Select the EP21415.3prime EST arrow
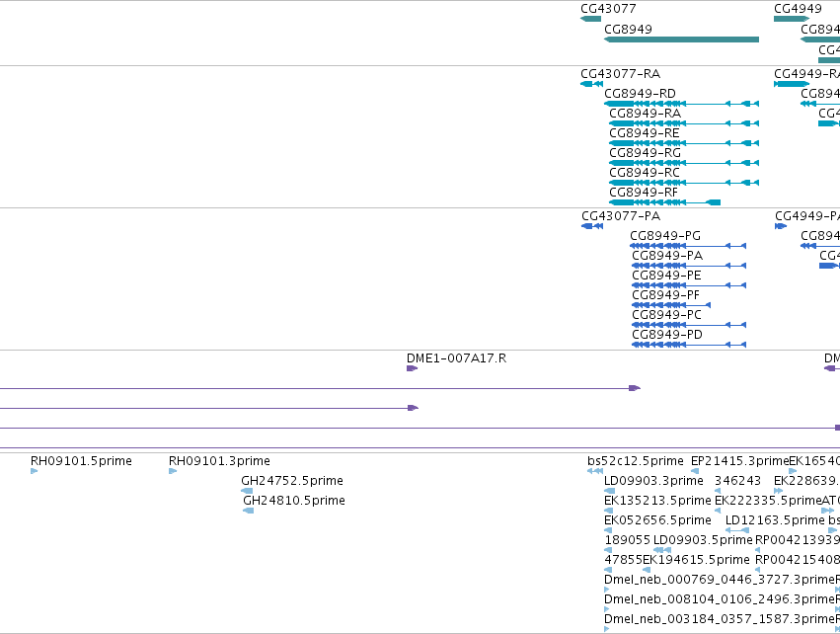Screen dimensions: 840x634 [695, 471]
